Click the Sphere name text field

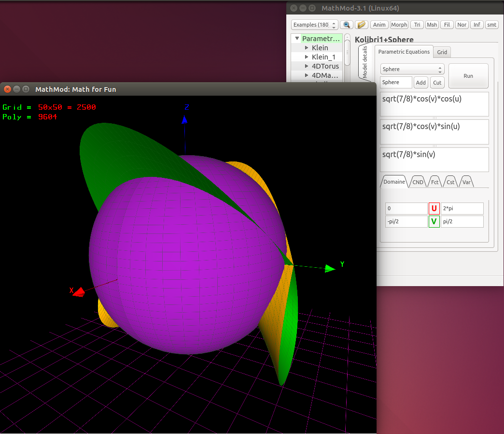396,82
